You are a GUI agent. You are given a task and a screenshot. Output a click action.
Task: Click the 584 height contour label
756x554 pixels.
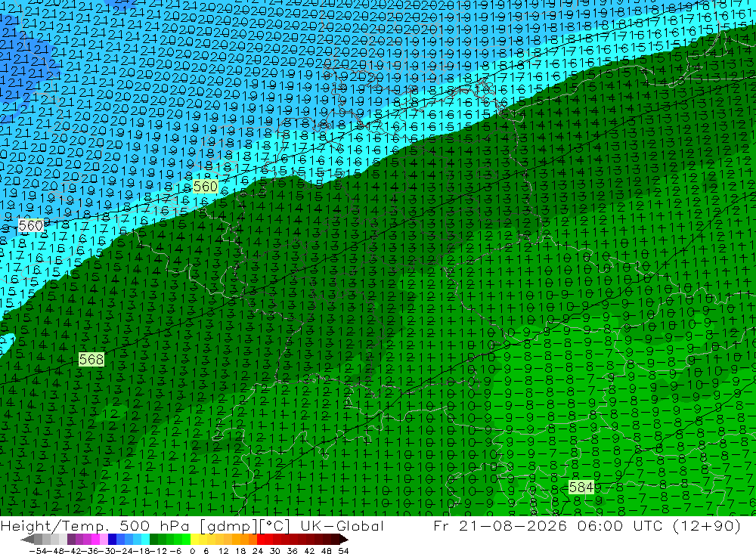[x=581, y=487]
